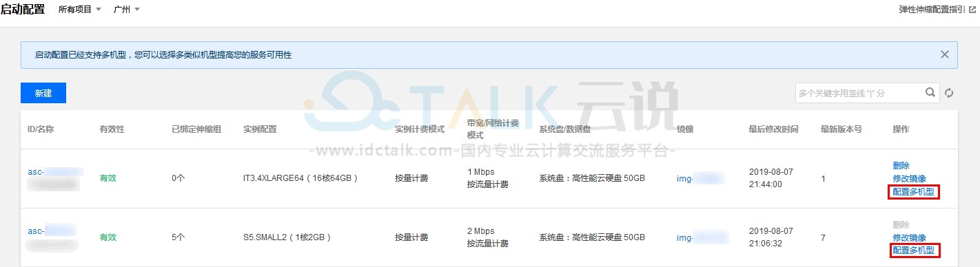Click the 镜像 column header
This screenshot has width=980, height=267.
tap(685, 129)
